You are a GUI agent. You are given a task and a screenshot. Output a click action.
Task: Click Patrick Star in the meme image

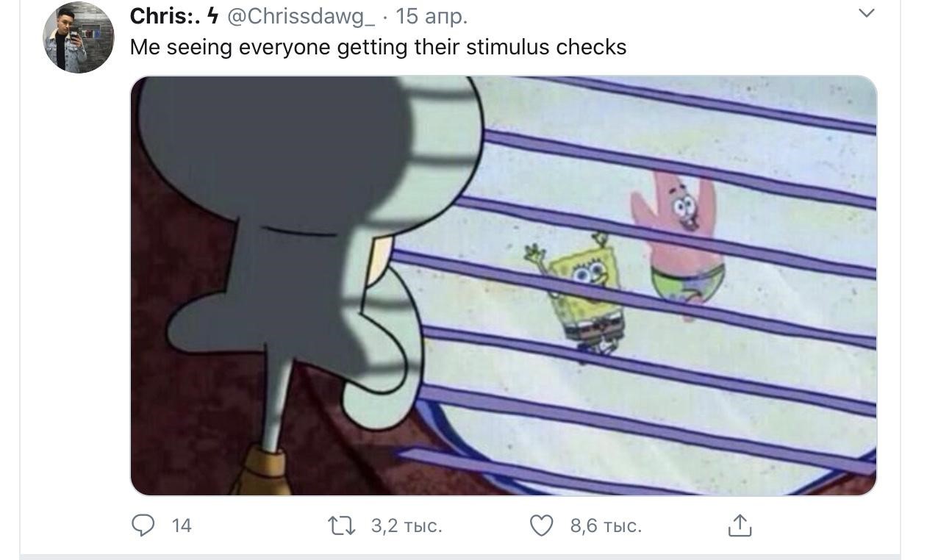click(x=677, y=244)
